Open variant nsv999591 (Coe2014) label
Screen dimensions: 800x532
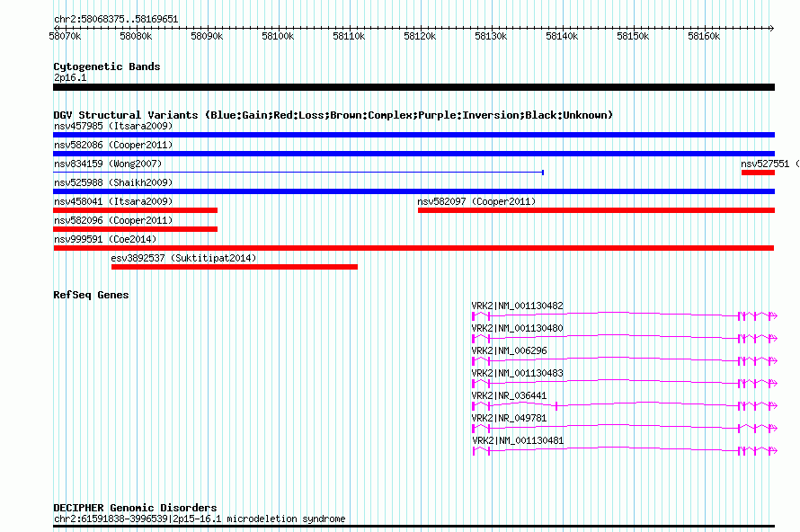[105, 239]
